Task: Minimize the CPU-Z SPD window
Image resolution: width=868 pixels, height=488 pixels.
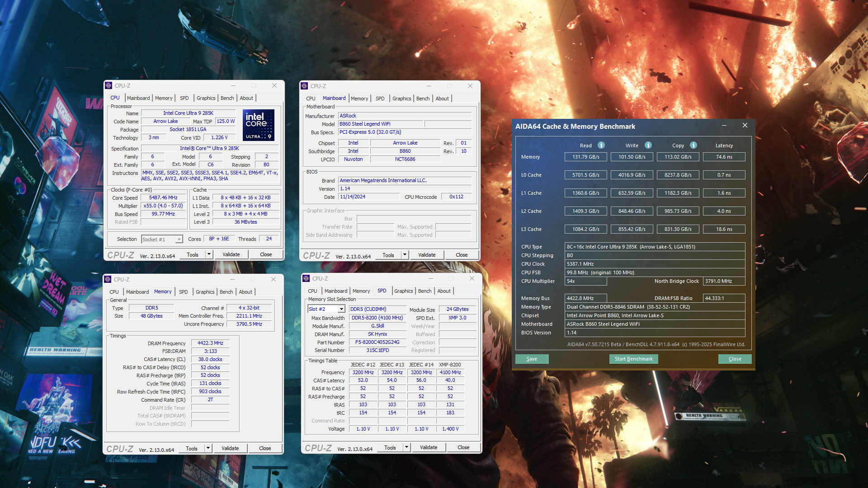Action: point(431,278)
